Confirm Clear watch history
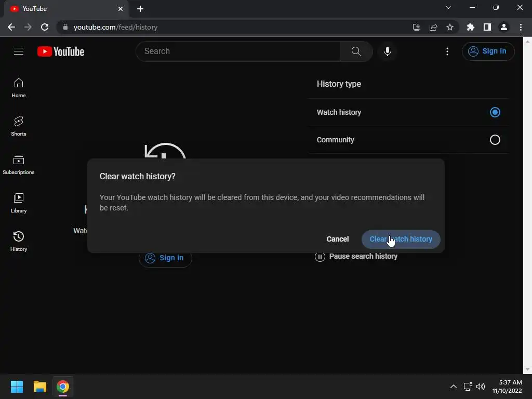Viewport: 532px width, 399px height. (401, 239)
